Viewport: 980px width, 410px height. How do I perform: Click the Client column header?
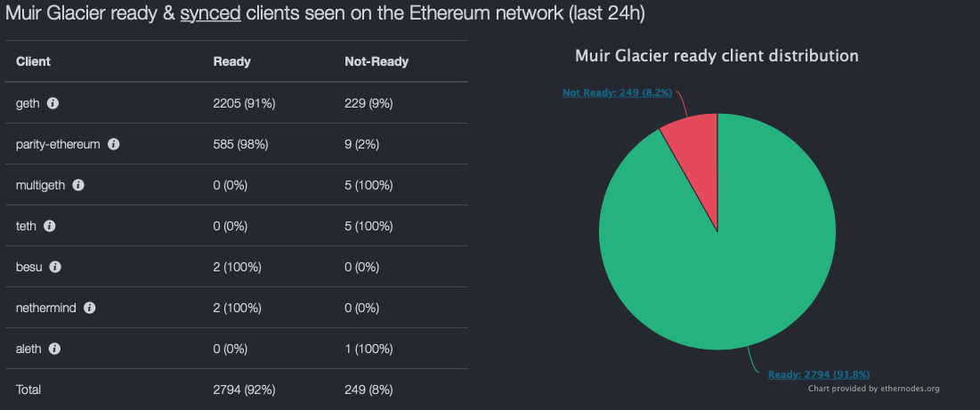pos(33,61)
